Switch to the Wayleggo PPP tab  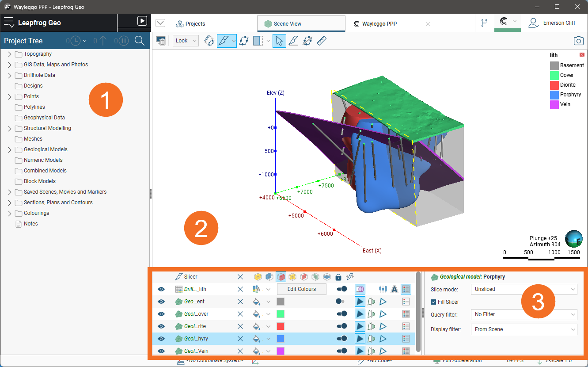[379, 24]
